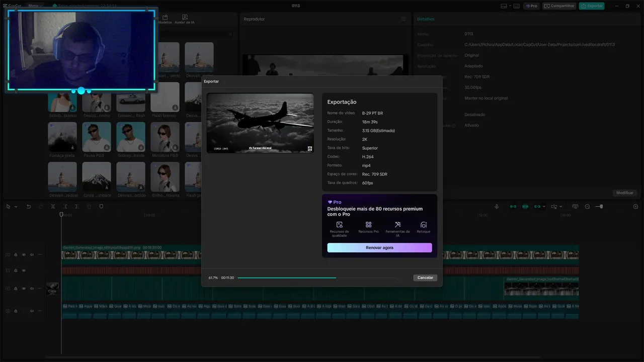Adjust the timeline zoom slider handle
The image size is (644, 362).
point(600,207)
